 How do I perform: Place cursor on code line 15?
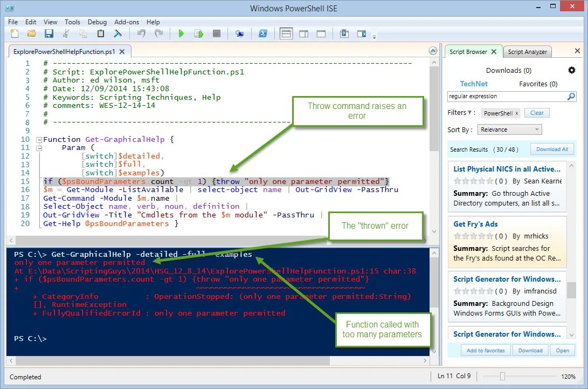click(x=216, y=181)
